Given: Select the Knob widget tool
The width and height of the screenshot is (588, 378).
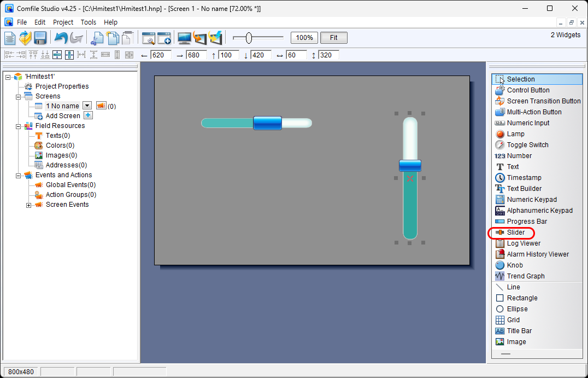Looking at the screenshot, I should (514, 265).
